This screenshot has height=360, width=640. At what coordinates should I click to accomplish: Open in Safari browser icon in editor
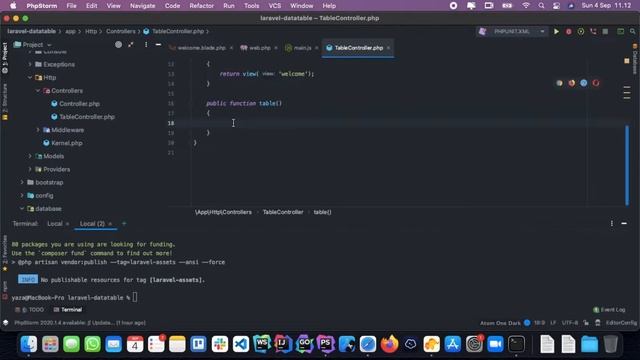point(584,83)
